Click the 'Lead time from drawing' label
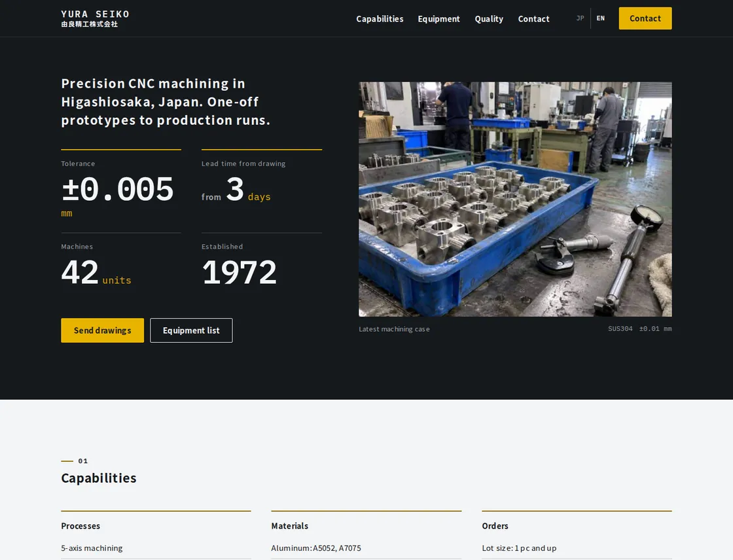733x560 pixels. click(x=243, y=164)
